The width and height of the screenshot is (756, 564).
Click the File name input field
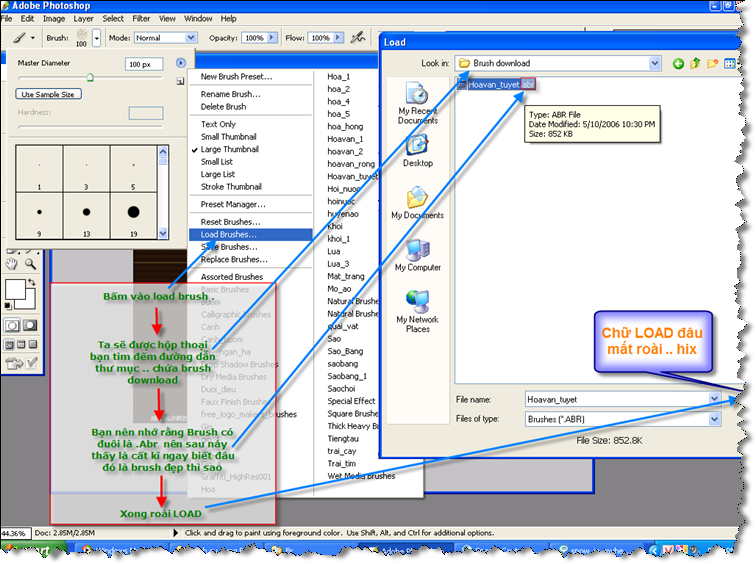[617, 399]
